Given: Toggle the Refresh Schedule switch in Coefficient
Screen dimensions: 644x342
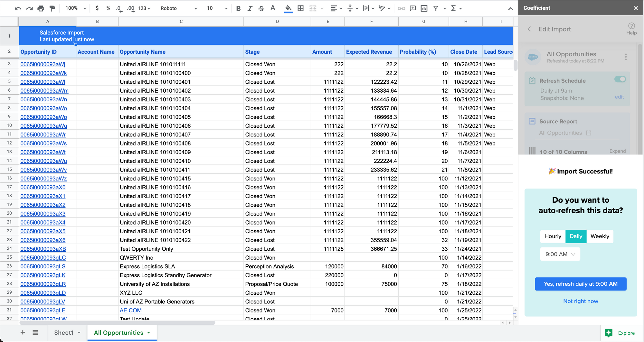Looking at the screenshot, I should [x=620, y=79].
